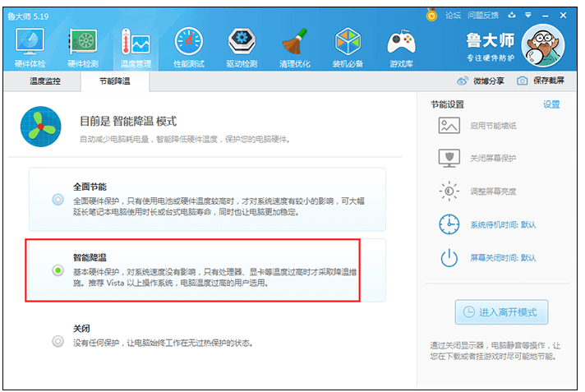Click the 鲁大师 mascot avatar
The height and width of the screenshot is (392, 585).
click(x=543, y=45)
